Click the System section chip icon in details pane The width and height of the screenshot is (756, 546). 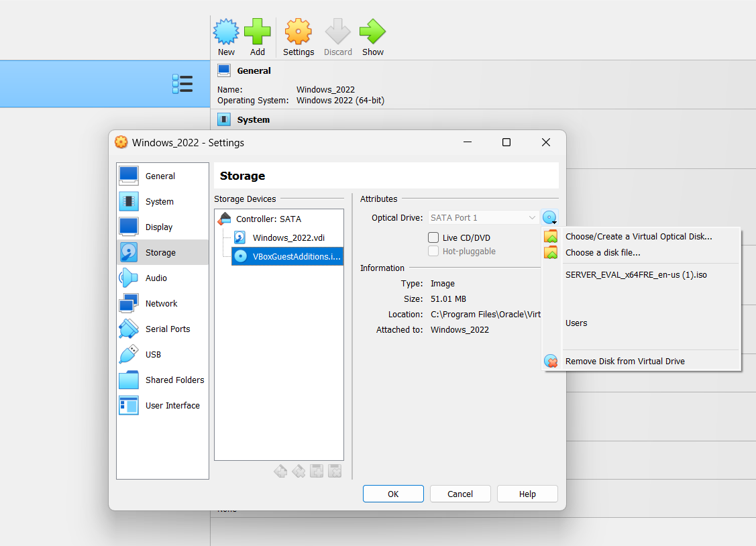click(x=224, y=119)
